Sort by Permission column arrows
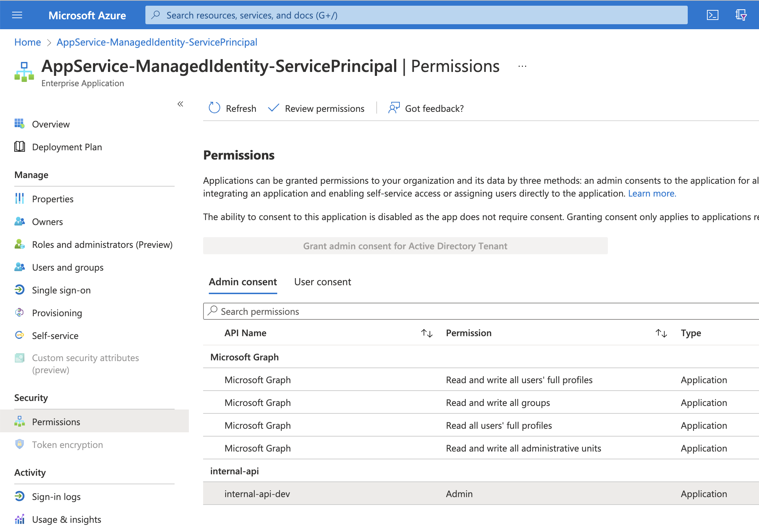 [661, 333]
